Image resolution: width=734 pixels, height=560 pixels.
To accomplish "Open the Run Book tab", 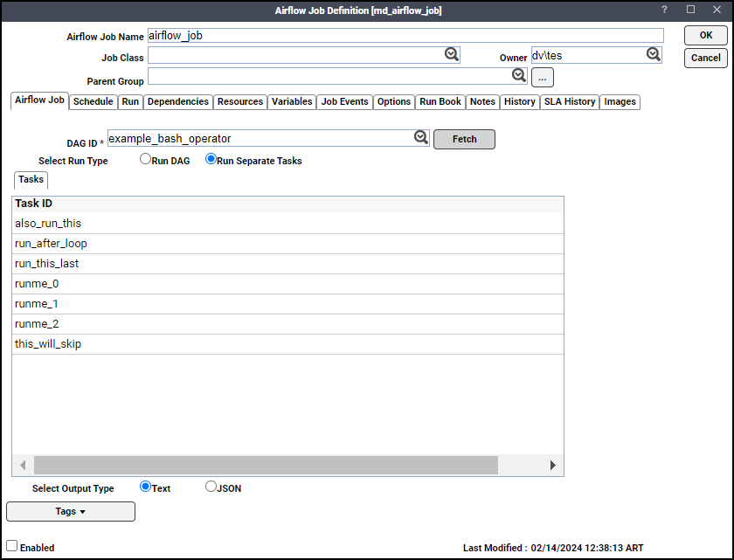I will point(440,102).
